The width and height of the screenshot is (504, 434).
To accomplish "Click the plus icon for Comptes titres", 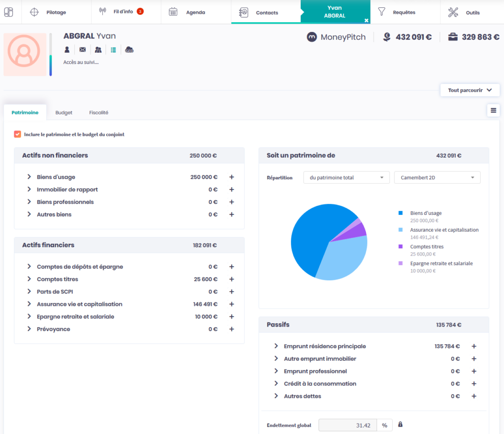I will 231,279.
